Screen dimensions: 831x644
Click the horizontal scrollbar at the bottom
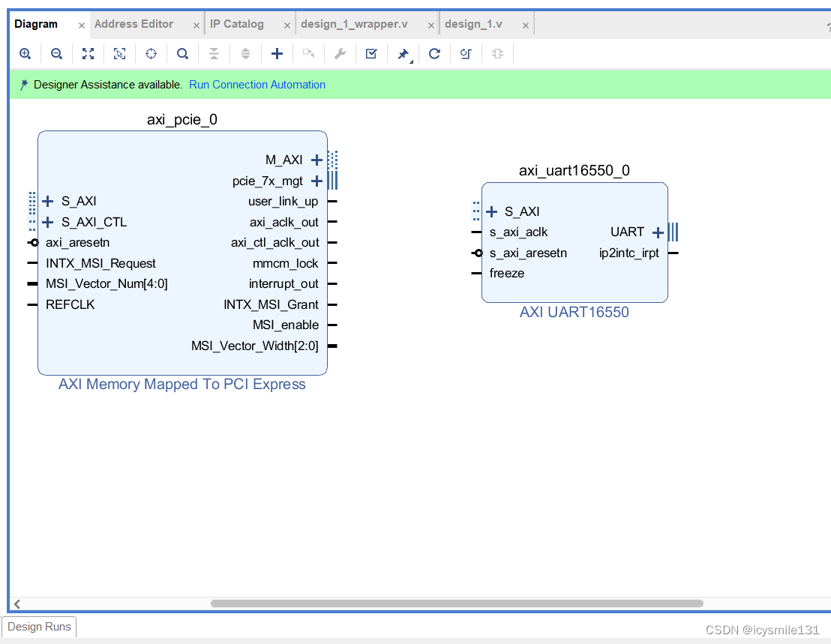point(457,604)
